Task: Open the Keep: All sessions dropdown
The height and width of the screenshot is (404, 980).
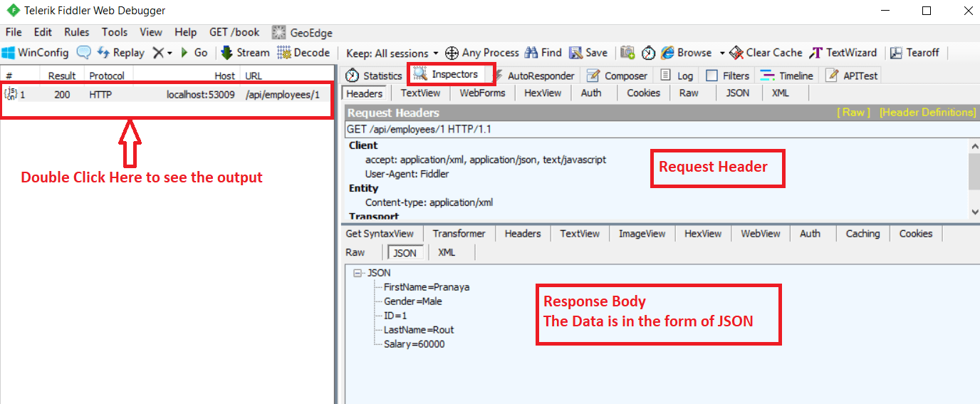Action: pos(392,53)
